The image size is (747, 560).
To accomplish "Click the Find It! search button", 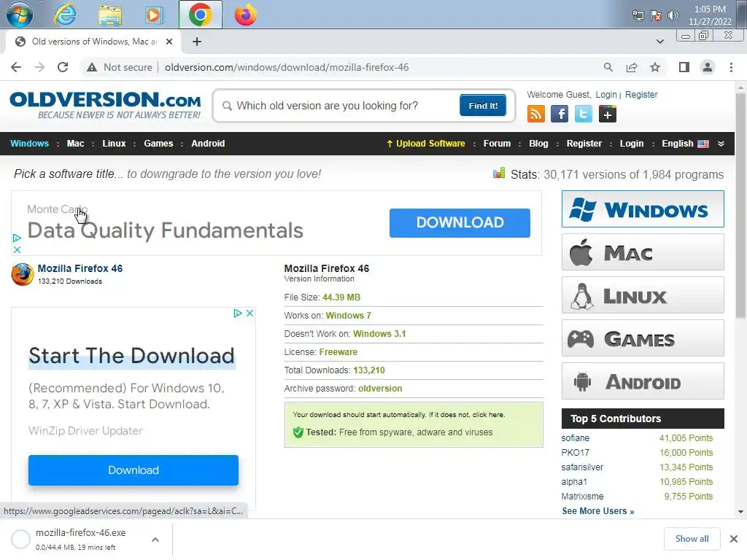I will [483, 105].
